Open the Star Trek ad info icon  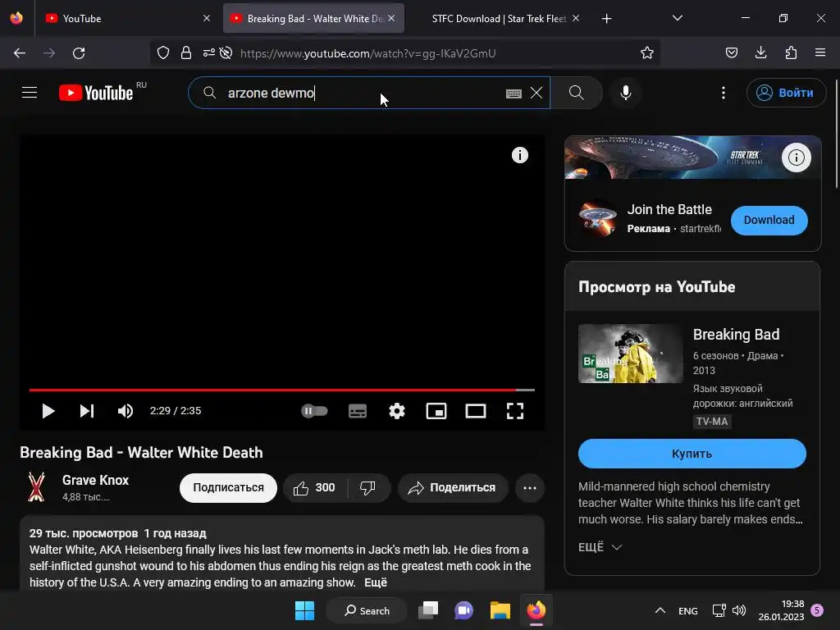tap(796, 157)
